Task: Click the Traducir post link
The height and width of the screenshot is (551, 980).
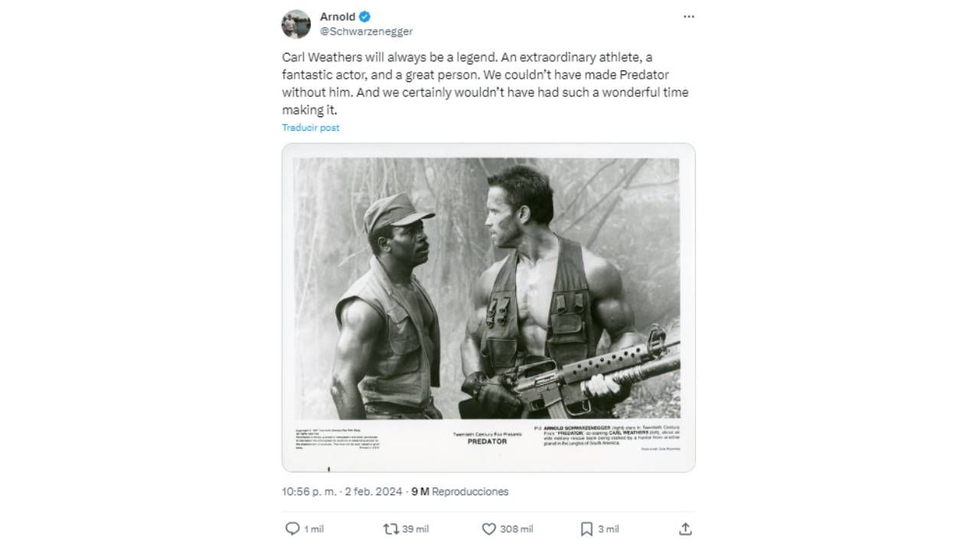Action: tap(310, 128)
